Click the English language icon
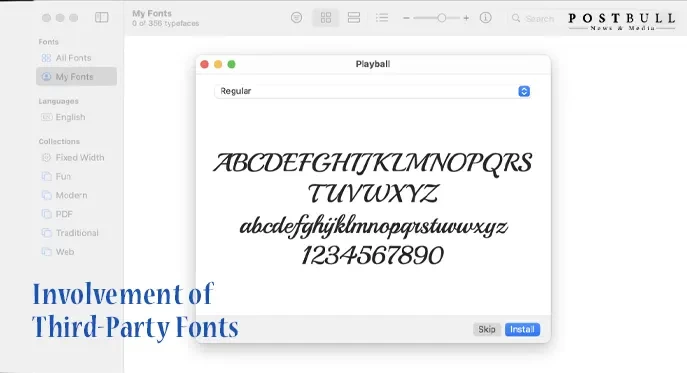The image size is (687, 373). 46,117
